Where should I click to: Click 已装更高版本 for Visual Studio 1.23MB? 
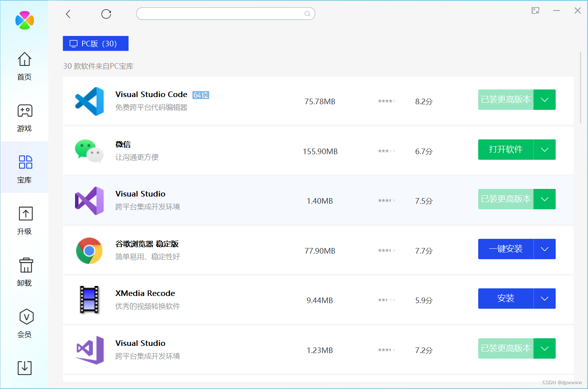click(506, 349)
